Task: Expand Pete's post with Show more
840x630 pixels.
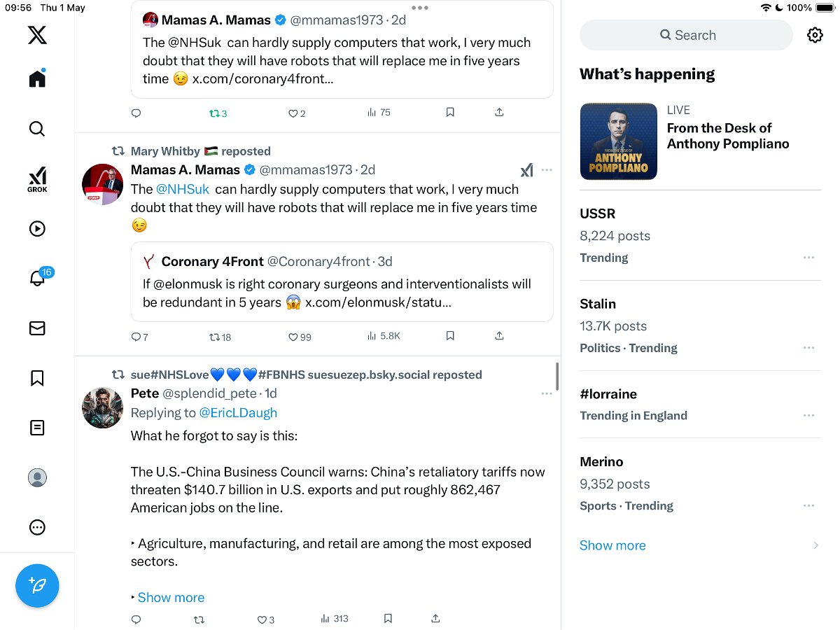Action: (x=171, y=597)
